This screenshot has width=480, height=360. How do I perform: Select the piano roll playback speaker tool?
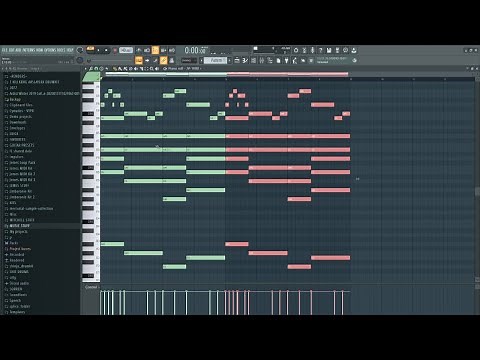point(157,68)
